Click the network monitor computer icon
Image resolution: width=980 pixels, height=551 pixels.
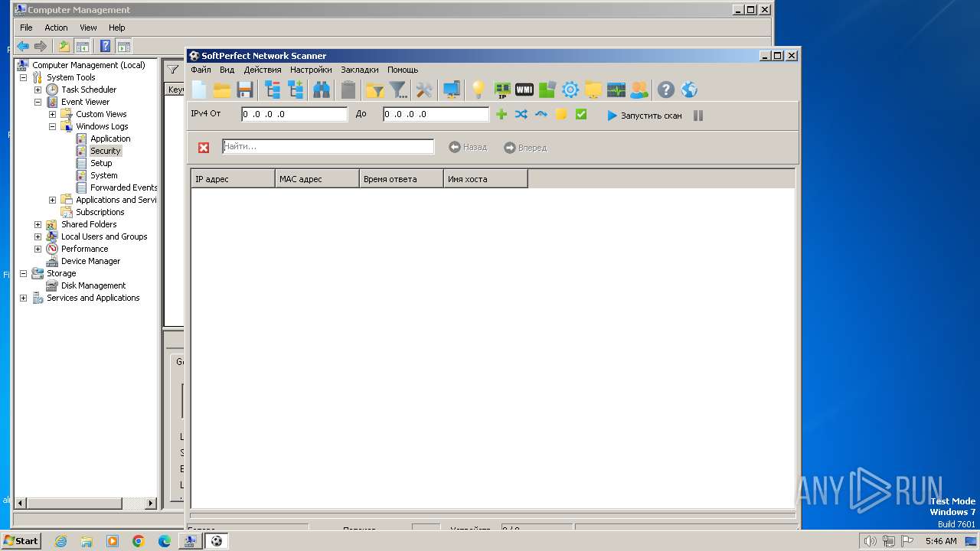[x=452, y=90]
